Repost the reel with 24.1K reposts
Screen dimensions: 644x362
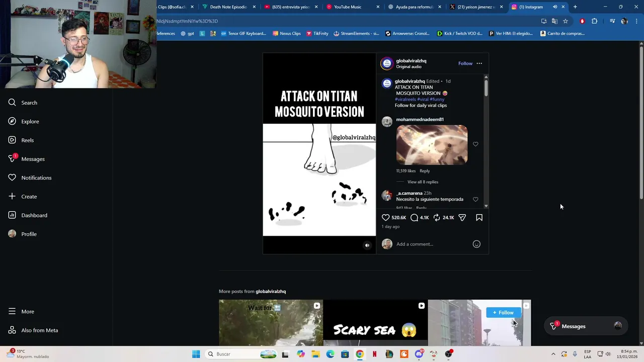[x=437, y=217]
